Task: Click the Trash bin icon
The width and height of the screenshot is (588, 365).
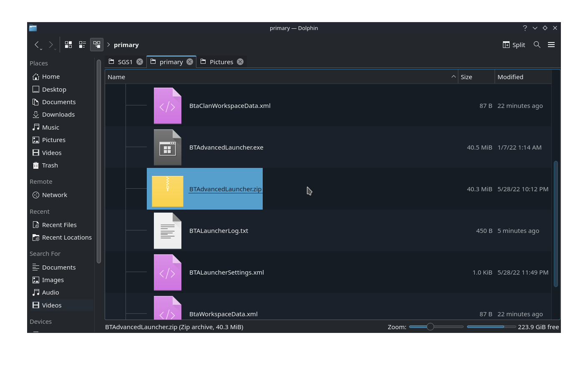Action: (36, 165)
